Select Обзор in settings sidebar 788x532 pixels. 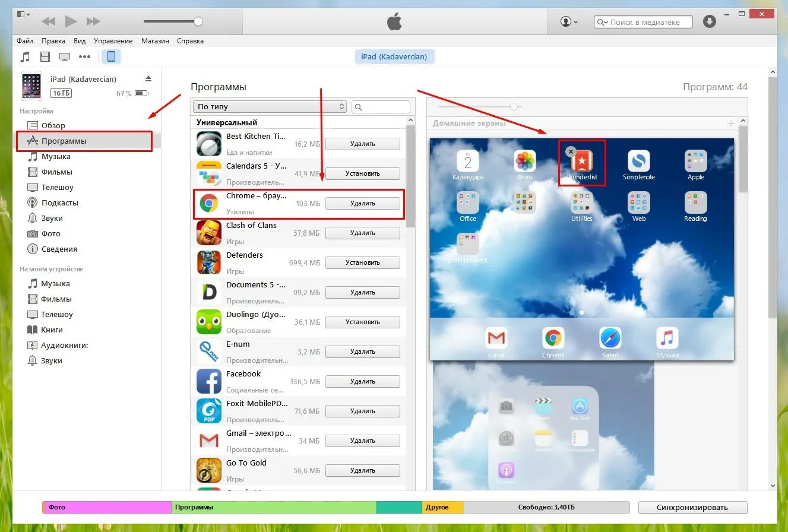click(x=53, y=125)
